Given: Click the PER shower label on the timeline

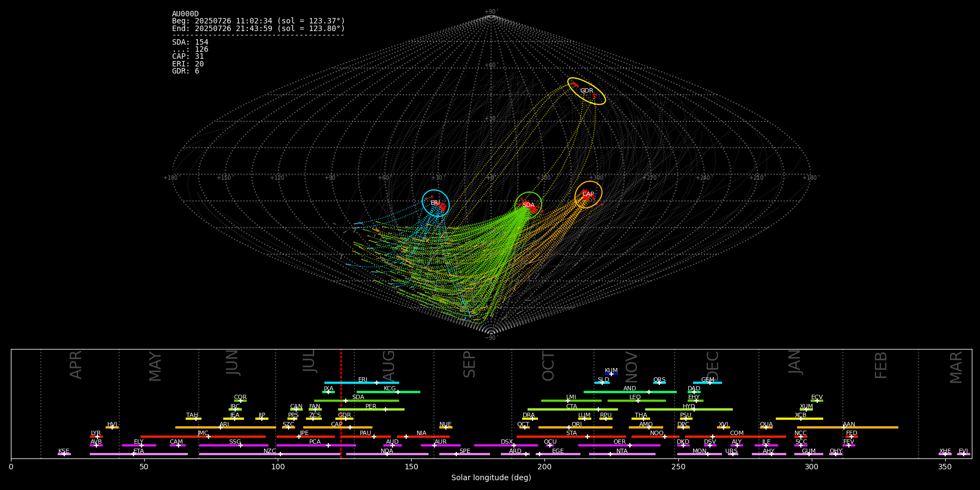Looking at the screenshot, I should 371,407.
